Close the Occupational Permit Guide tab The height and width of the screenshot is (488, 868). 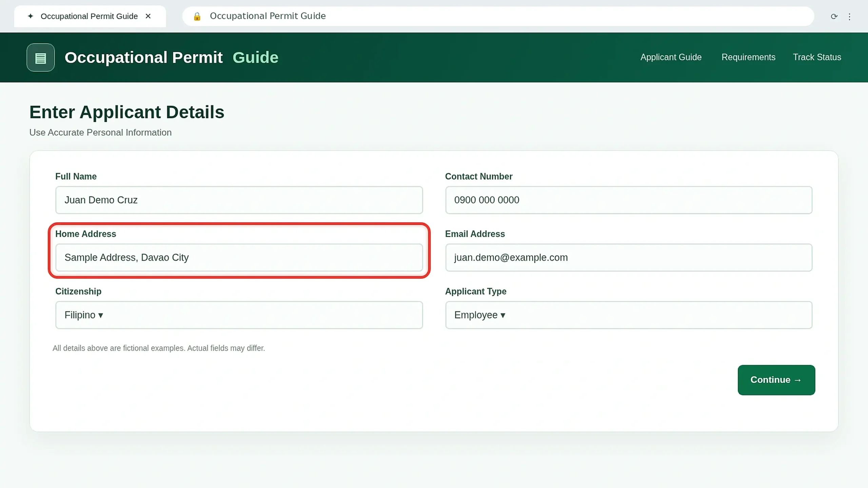coord(148,16)
